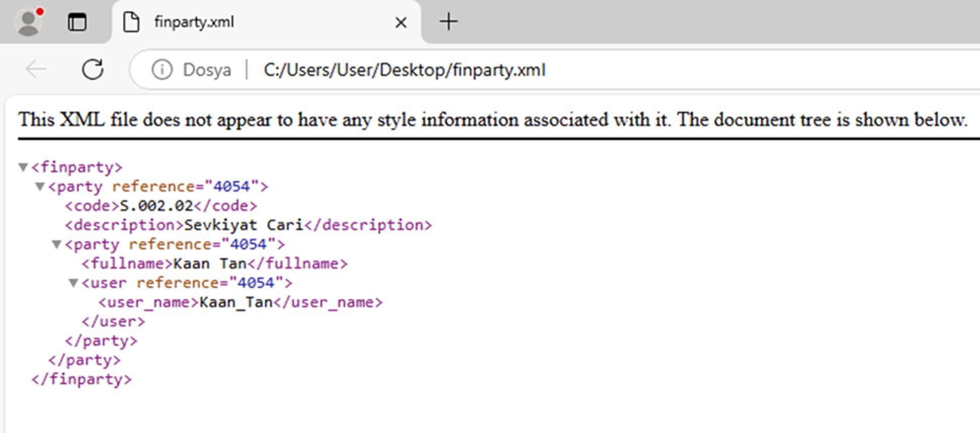Collapse outer party node above code element

tap(40, 187)
